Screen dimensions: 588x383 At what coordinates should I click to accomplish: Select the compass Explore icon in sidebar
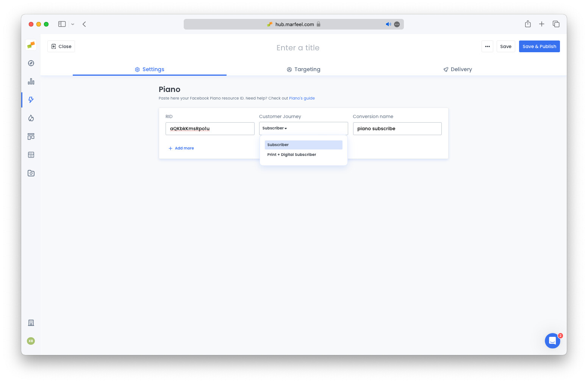click(x=31, y=63)
